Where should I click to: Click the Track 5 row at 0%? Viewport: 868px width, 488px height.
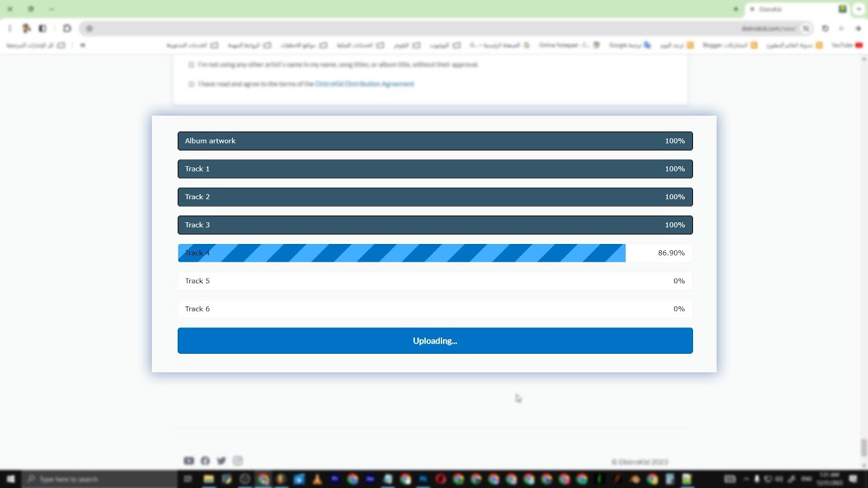[435, 281]
